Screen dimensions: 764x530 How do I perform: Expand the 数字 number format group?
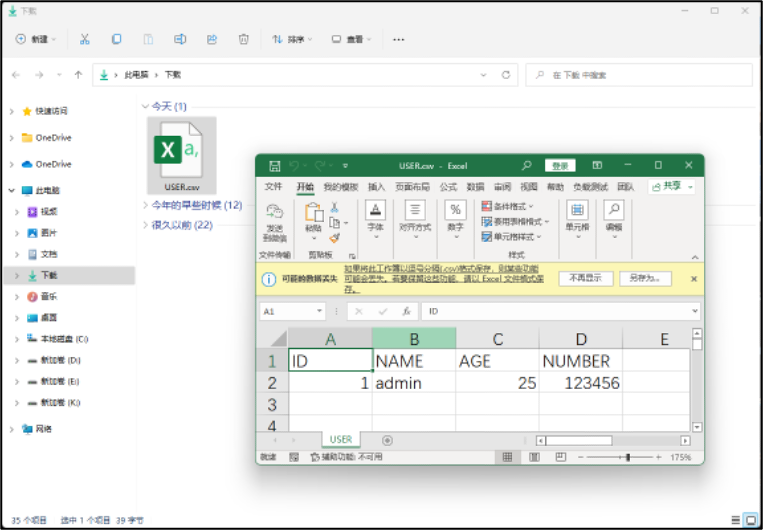pos(455,219)
